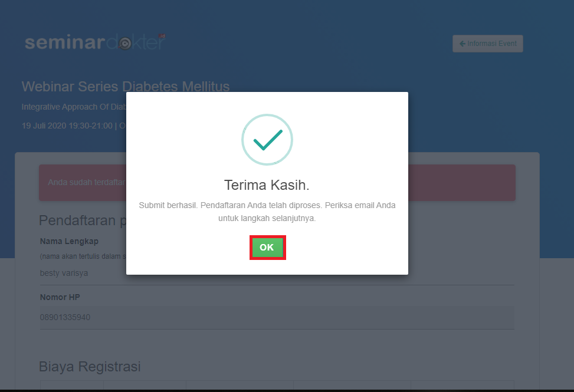This screenshot has height=392, width=574.
Task: Click the Webinar Series Diabetes Mellitus title
Action: pyautogui.click(x=74, y=87)
